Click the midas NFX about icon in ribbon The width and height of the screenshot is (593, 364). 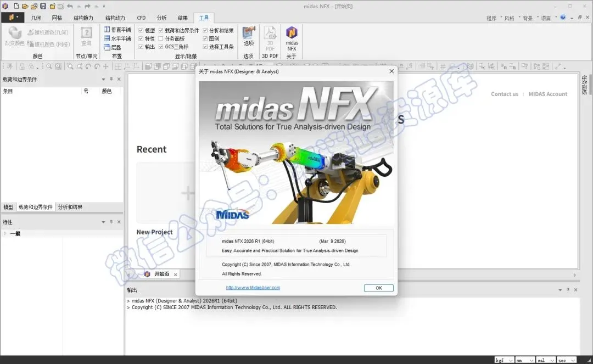click(x=292, y=38)
